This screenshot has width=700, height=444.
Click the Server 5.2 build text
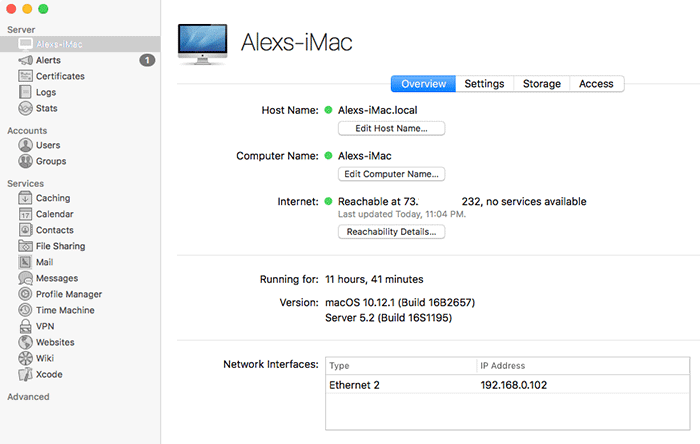point(388,318)
